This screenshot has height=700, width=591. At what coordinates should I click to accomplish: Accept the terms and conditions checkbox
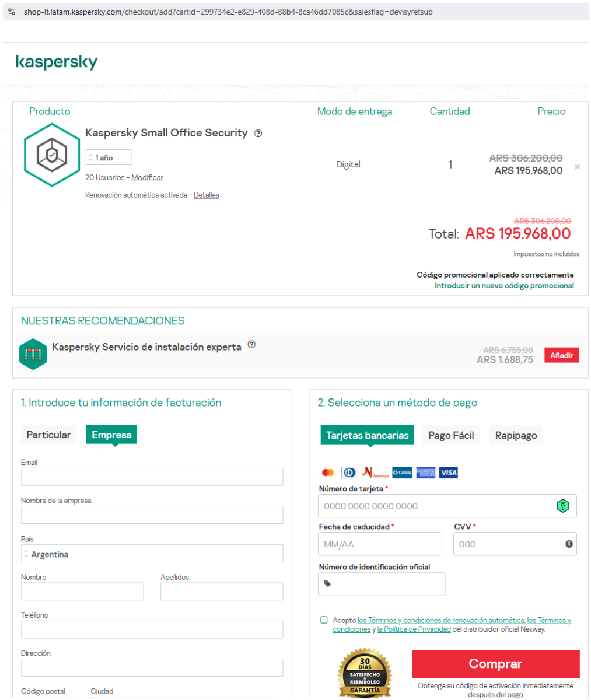coord(324,620)
